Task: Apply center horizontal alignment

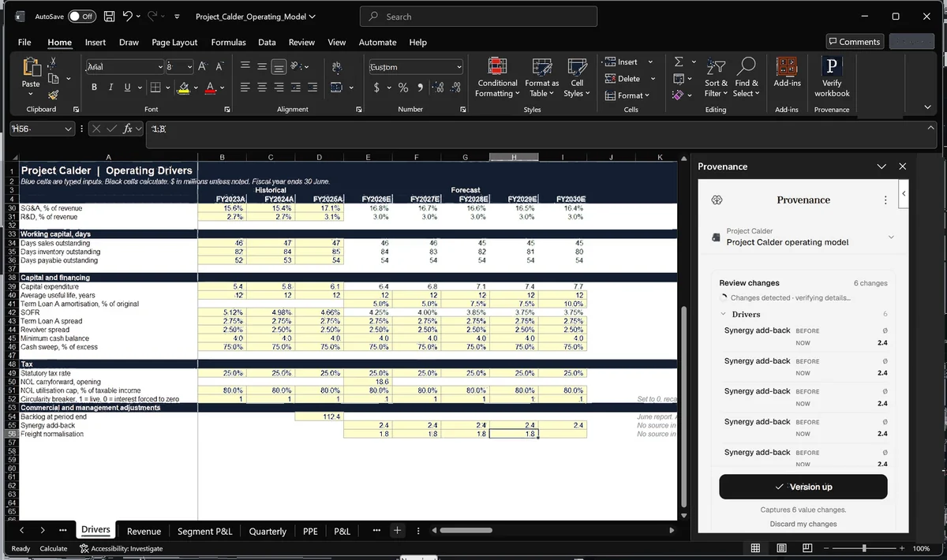Action: pyautogui.click(x=263, y=88)
